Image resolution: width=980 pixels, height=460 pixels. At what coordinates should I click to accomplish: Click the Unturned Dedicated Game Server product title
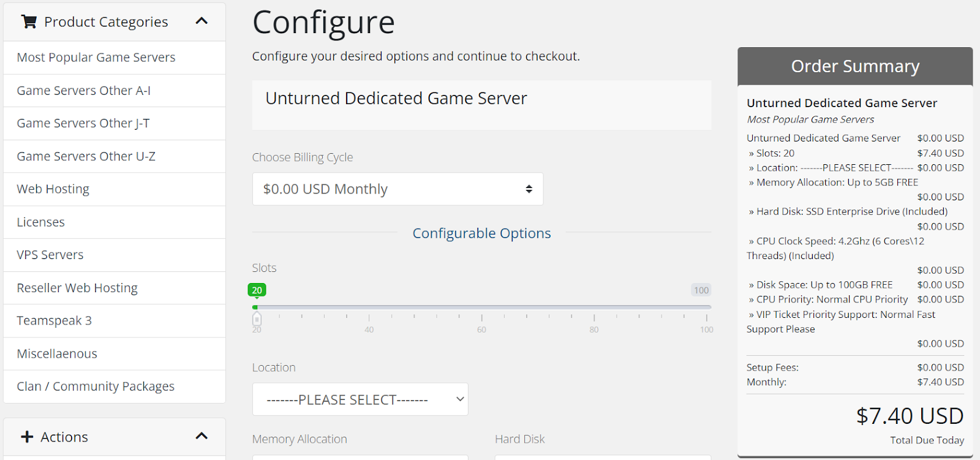396,99
